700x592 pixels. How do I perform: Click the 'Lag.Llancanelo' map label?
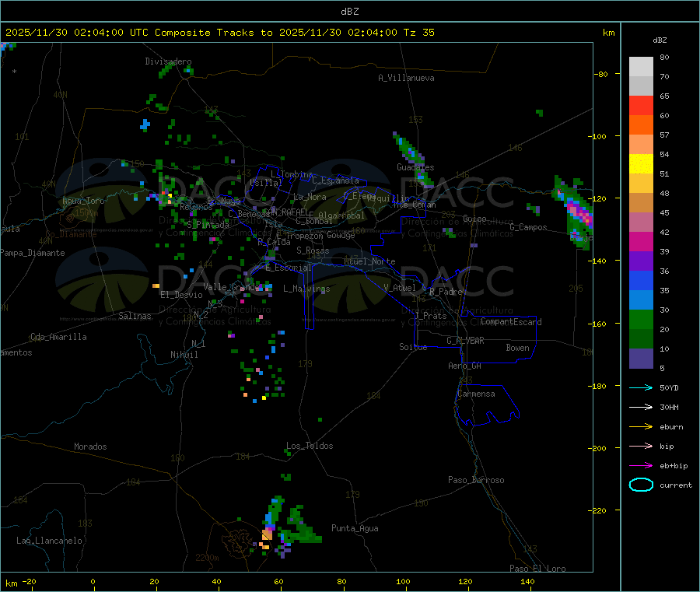tap(49, 541)
